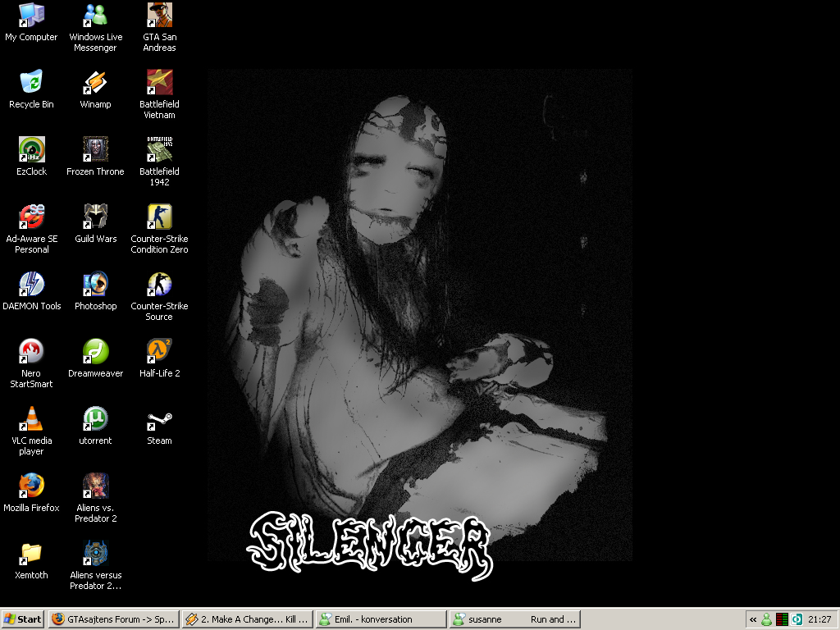This screenshot has height=630, width=840.
Task: Select the utorrent desktop icon
Action: (95, 419)
